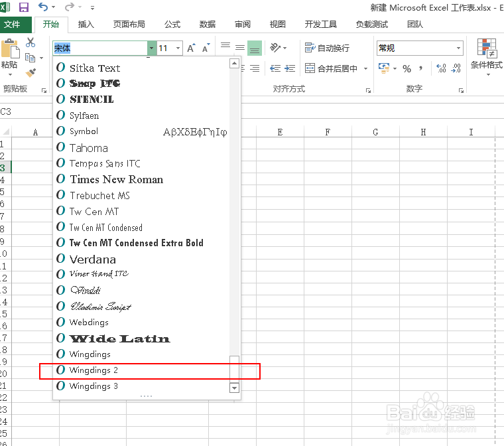This screenshot has width=504, height=446.
Task: Choose the Webdings font entry
Action: (x=142, y=322)
